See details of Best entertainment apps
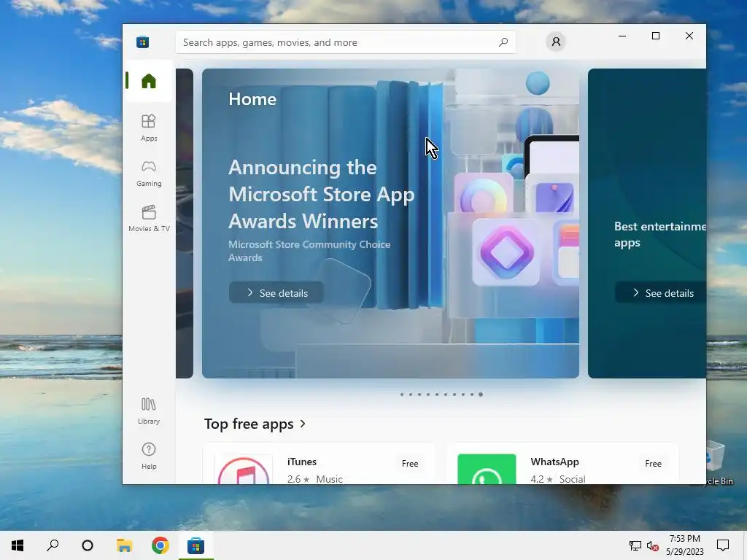Screen dimensions: 747x560 [661, 293]
